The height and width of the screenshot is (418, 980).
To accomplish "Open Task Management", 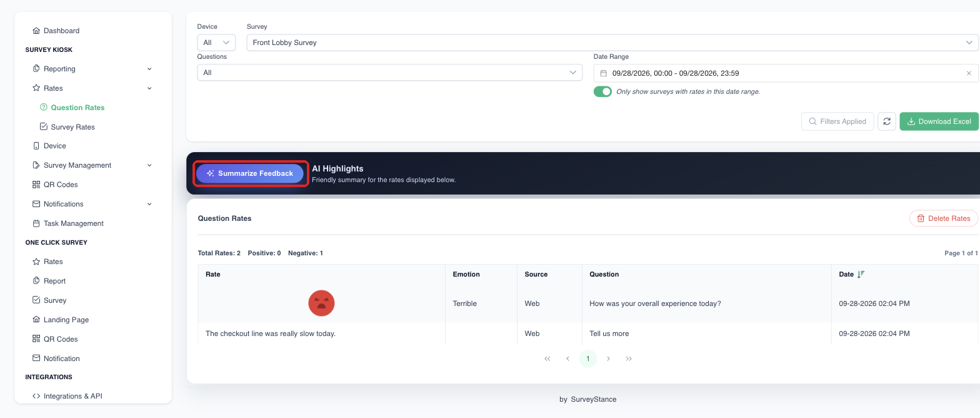I will (x=74, y=223).
